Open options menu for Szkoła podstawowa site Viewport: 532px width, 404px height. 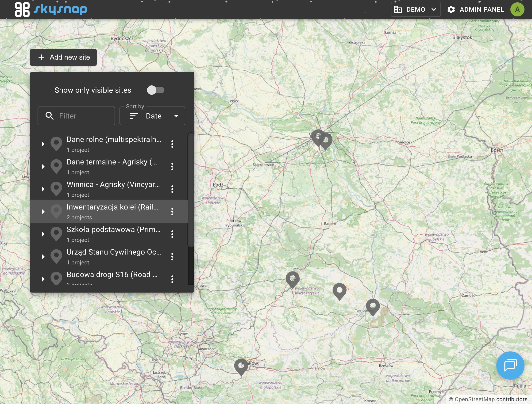pos(172,234)
